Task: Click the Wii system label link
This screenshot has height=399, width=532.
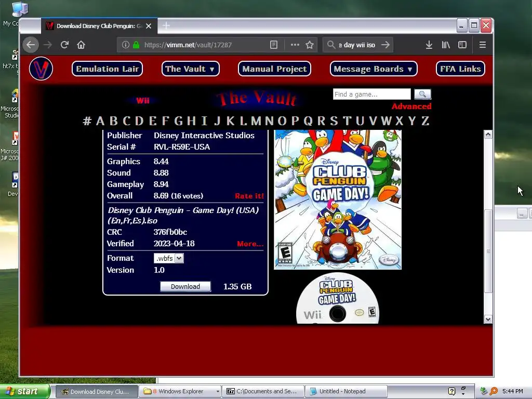Action: (x=142, y=100)
